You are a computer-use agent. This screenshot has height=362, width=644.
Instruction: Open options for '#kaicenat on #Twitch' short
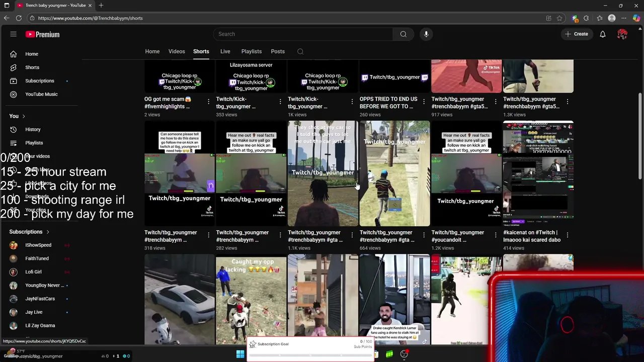click(567, 235)
